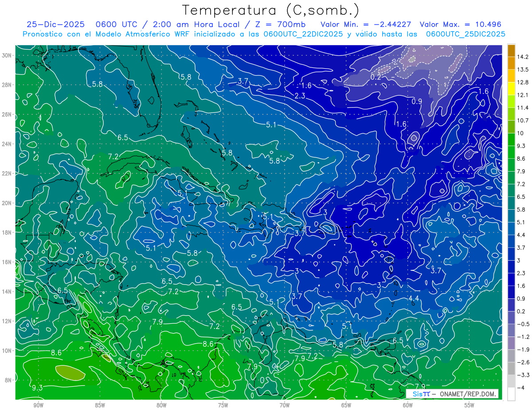This screenshot has height=411, width=532.
Task: Click the "20N" latitude axis label
Action: (x=7, y=203)
